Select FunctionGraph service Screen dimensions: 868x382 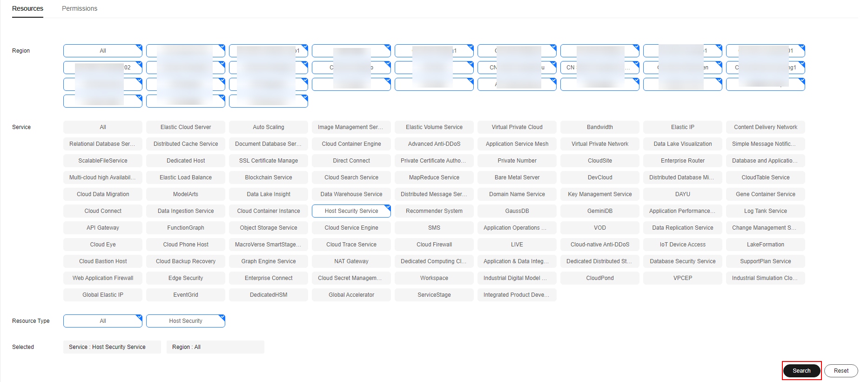tap(186, 228)
